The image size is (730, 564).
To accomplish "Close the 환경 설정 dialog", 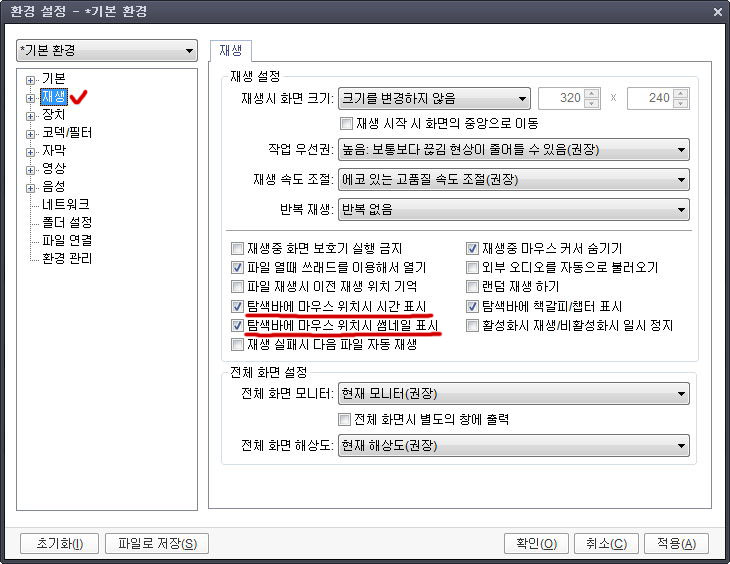I will point(717,12).
